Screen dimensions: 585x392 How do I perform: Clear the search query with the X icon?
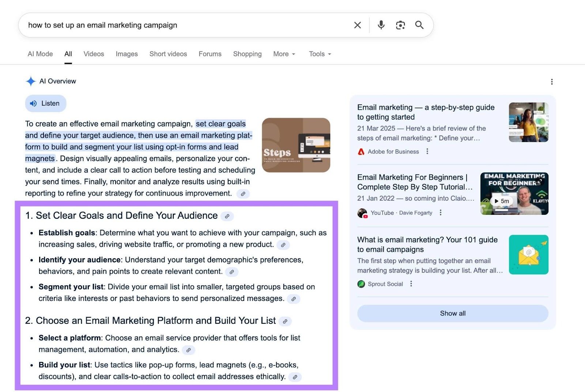point(357,25)
